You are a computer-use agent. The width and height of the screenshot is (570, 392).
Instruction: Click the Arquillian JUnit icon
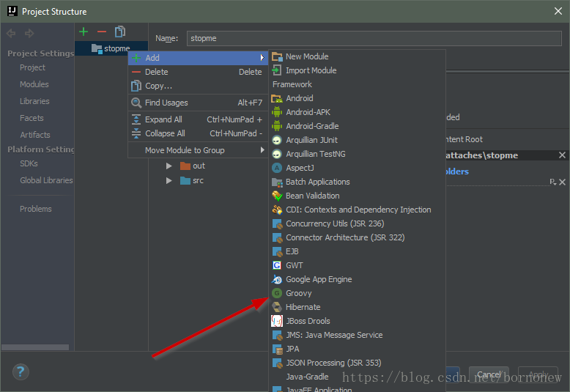(x=277, y=140)
